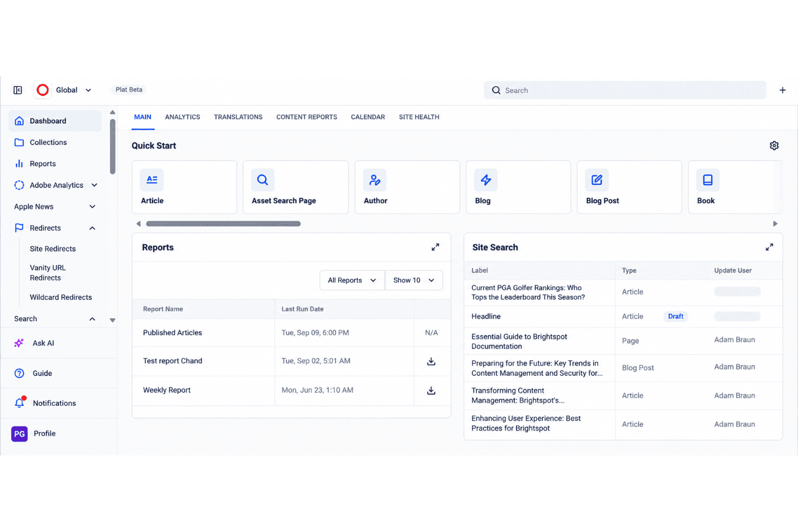Image resolution: width=798 pixels, height=532 pixels.
Task: Open Quick Start settings gear
Action: pyautogui.click(x=774, y=146)
